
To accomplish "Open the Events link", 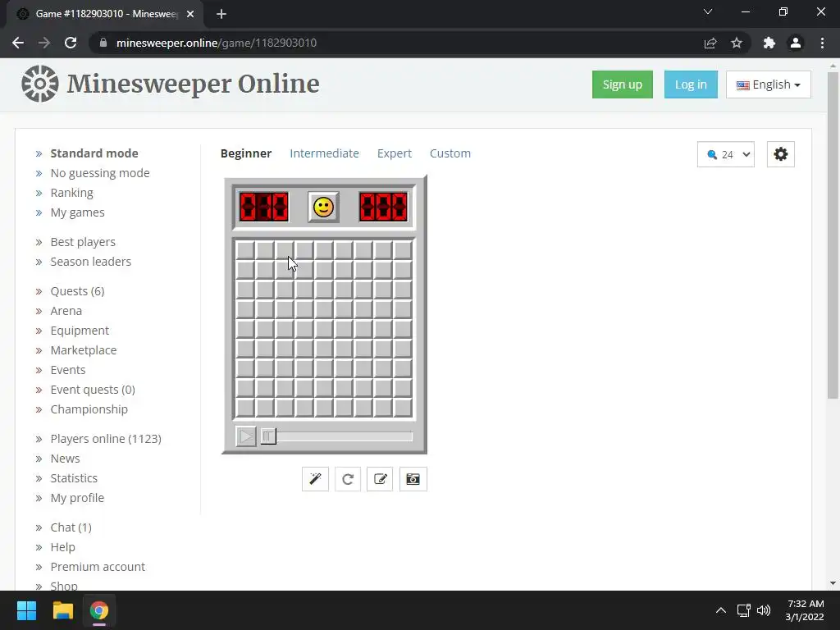I will pyautogui.click(x=67, y=370).
